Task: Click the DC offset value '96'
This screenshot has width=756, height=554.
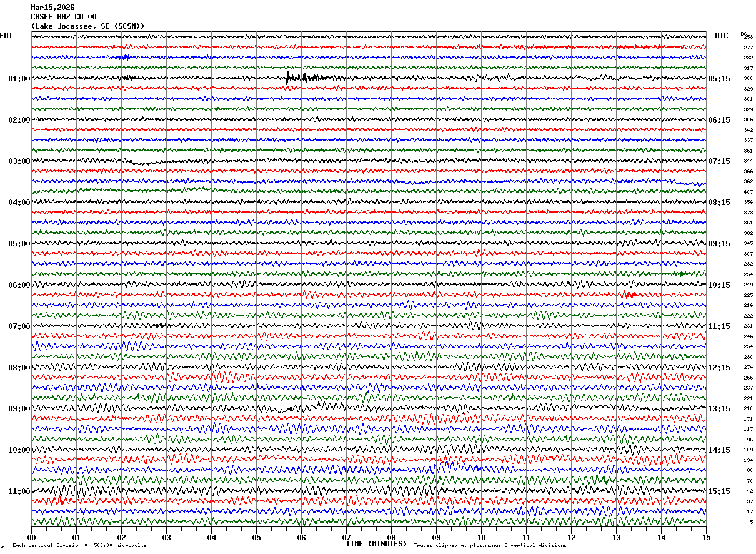Action: (750, 440)
